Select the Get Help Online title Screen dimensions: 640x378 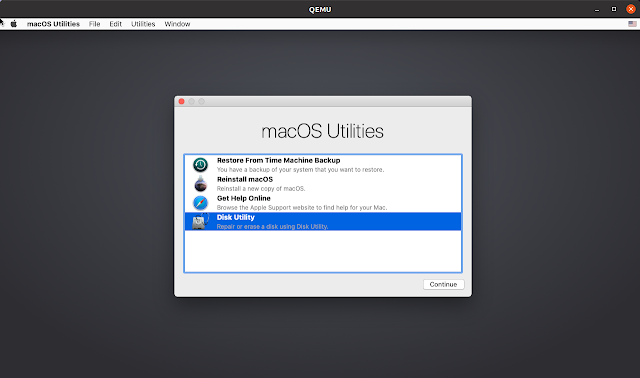click(244, 198)
